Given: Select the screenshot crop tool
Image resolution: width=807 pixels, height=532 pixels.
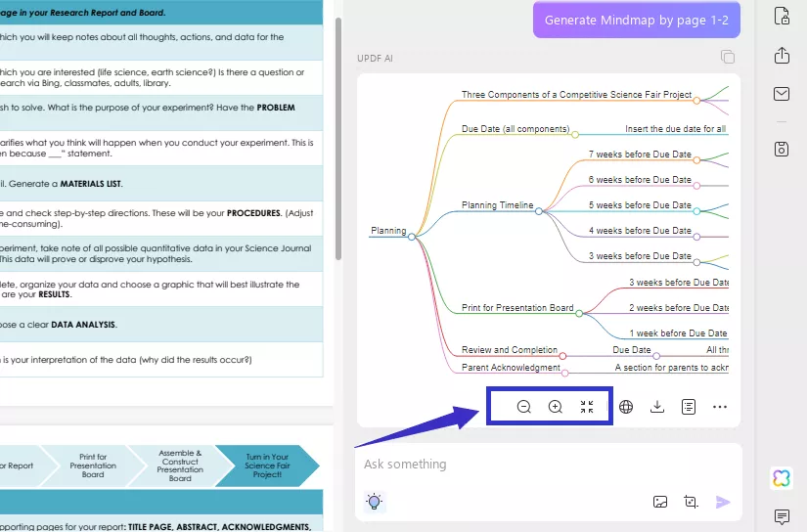Looking at the screenshot, I should click(691, 502).
